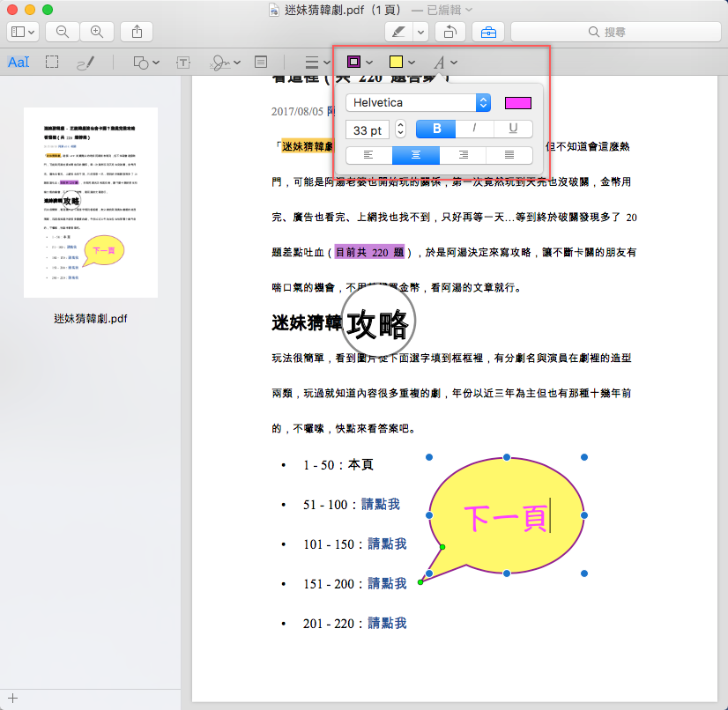Viewport: 728px width, 710px height.
Task: Click the rotate page icon
Action: [x=449, y=32]
